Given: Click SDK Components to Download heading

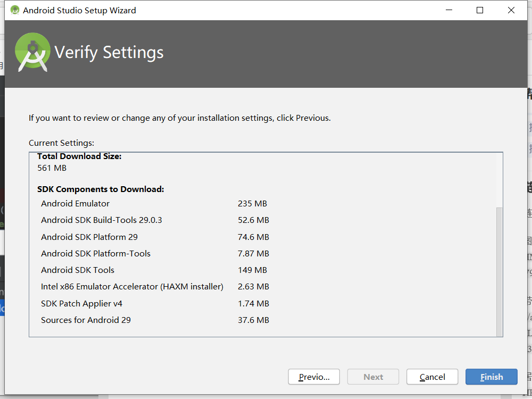Looking at the screenshot, I should [101, 189].
